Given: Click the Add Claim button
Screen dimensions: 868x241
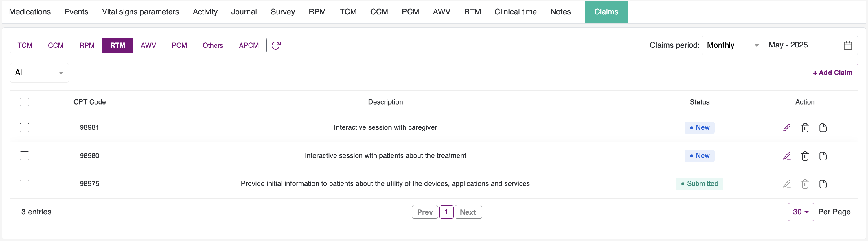Looking at the screenshot, I should pos(832,73).
